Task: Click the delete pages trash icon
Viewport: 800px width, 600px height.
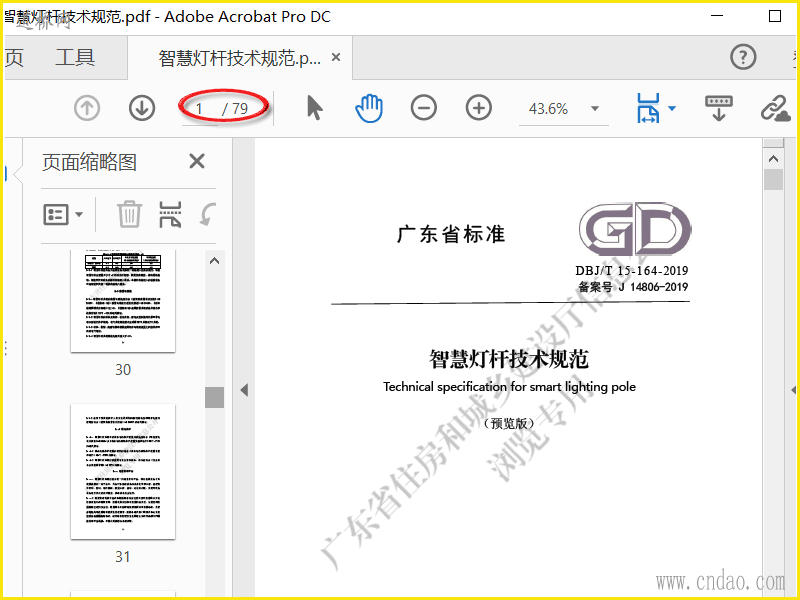Action: [x=130, y=214]
